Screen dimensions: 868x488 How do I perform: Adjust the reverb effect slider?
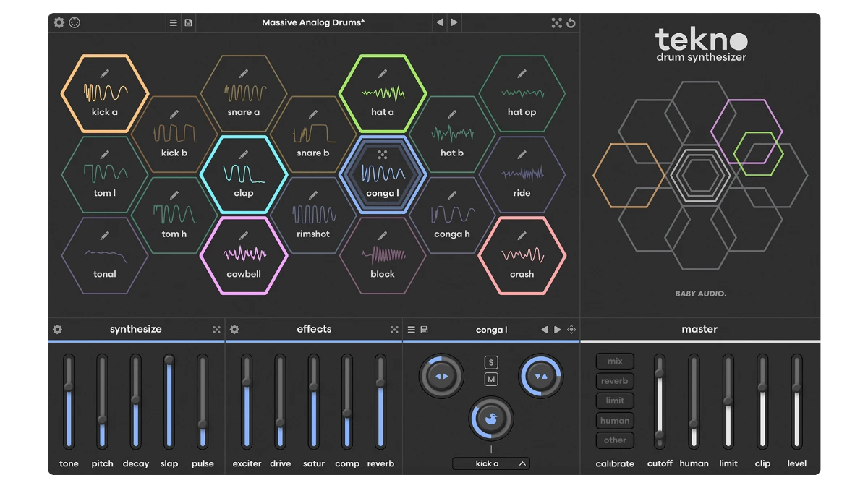(380, 401)
